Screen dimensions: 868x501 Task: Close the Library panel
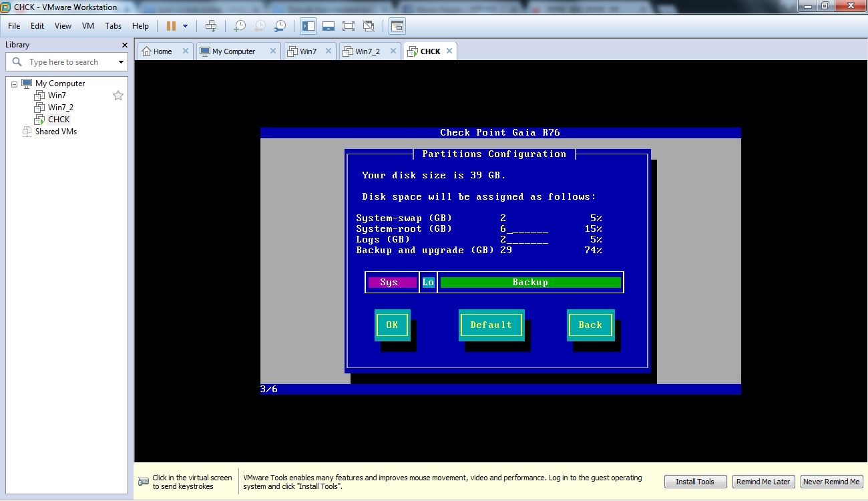point(124,45)
